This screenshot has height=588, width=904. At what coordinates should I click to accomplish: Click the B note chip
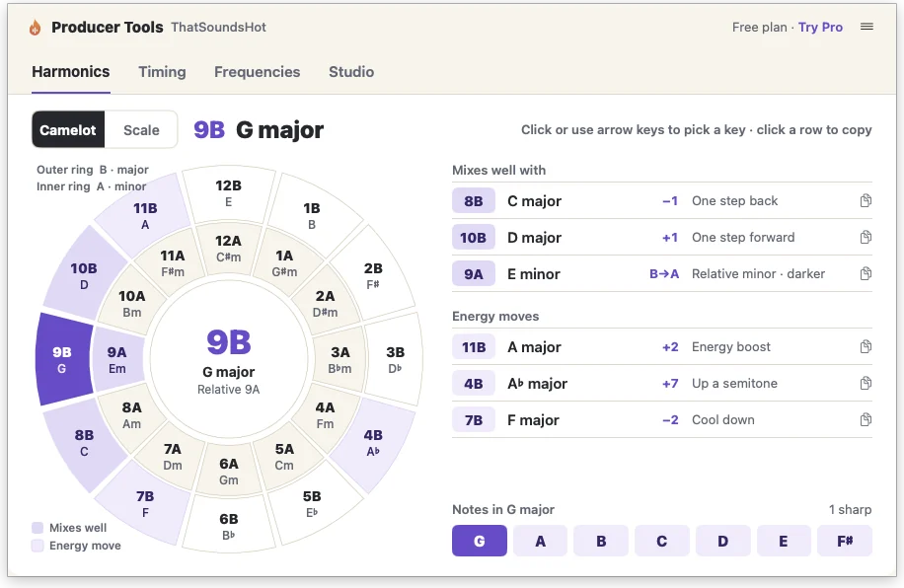(x=601, y=541)
